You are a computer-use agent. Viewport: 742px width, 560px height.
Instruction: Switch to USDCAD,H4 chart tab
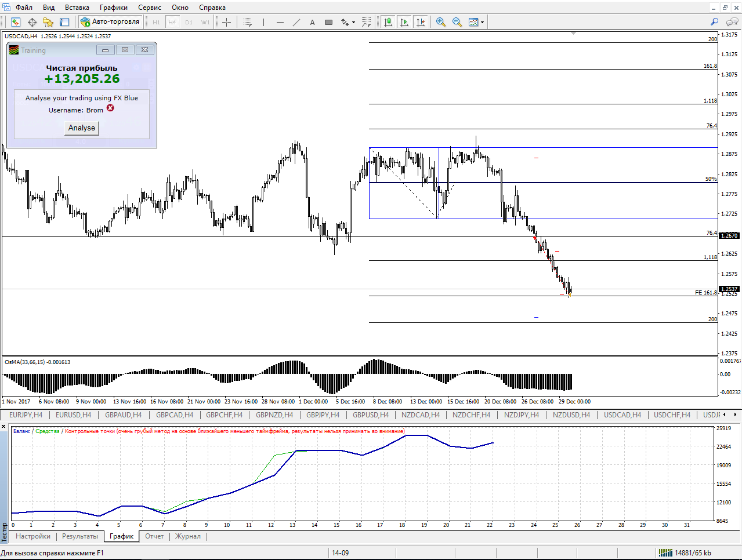point(622,415)
